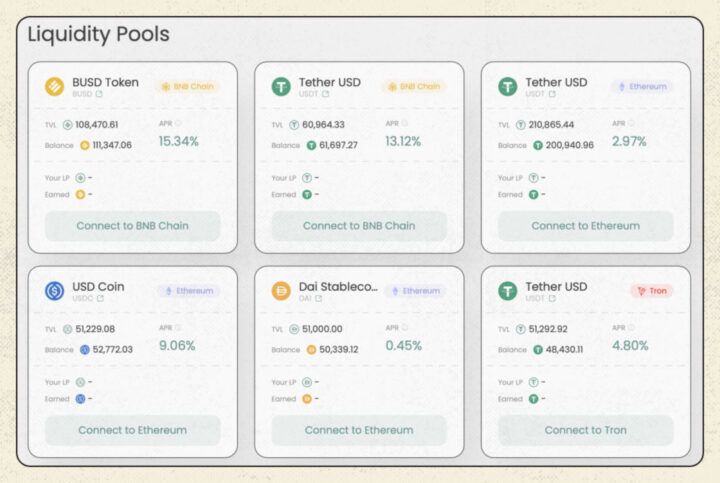The image size is (720, 483).
Task: Open the USDT external link in the 13.12% APR card
Action: tap(326, 94)
